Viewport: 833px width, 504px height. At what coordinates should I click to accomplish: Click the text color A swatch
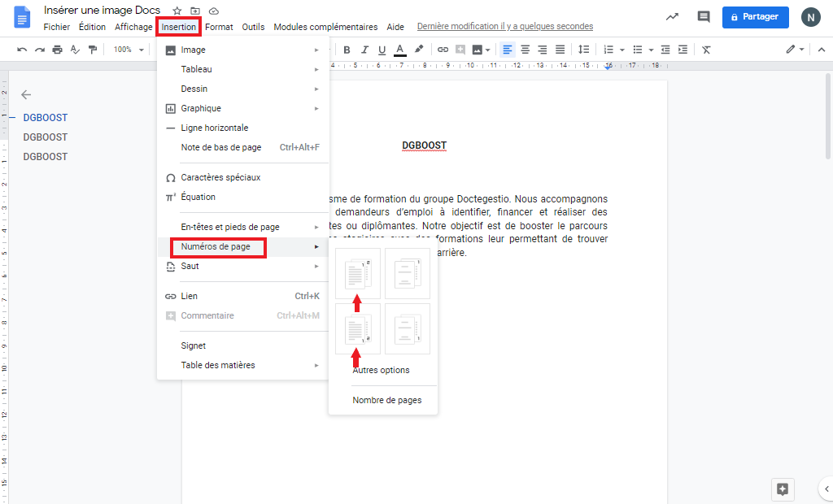(399, 50)
